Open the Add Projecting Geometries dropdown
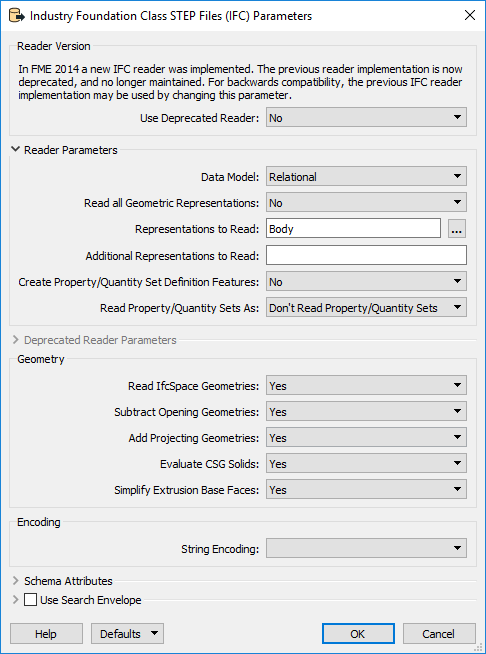 click(x=366, y=438)
